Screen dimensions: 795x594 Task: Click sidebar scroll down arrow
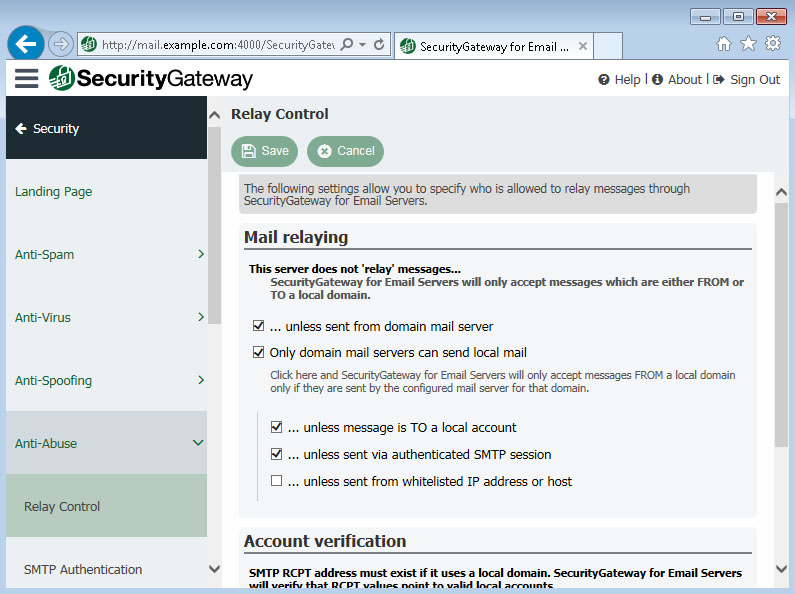[x=214, y=569]
